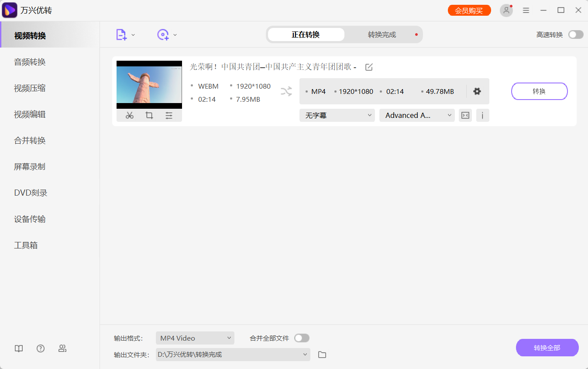Open the media info 'i' icon

point(482,115)
